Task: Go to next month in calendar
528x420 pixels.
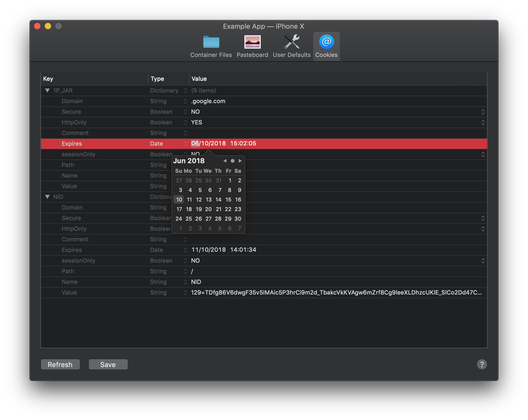Action: [240, 161]
